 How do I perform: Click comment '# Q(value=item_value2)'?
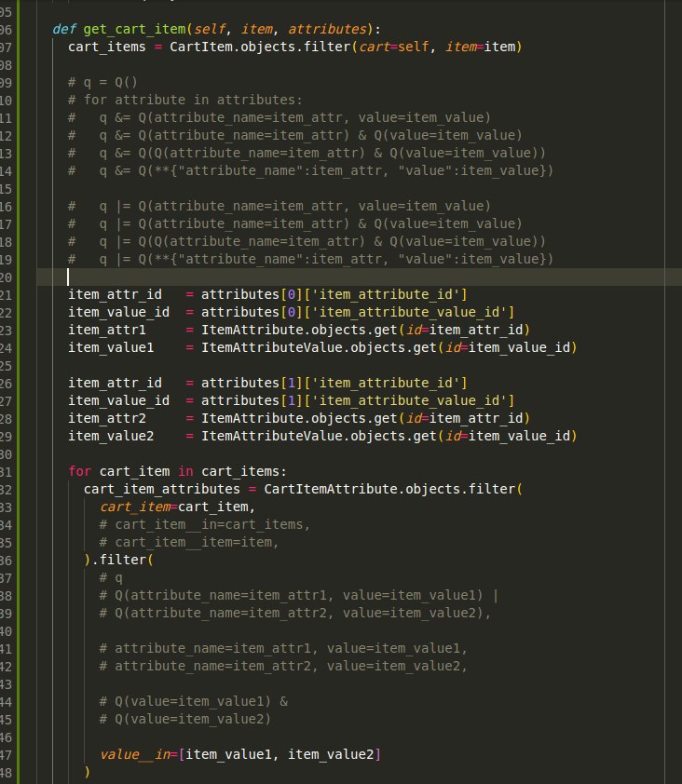pyautogui.click(x=185, y=720)
